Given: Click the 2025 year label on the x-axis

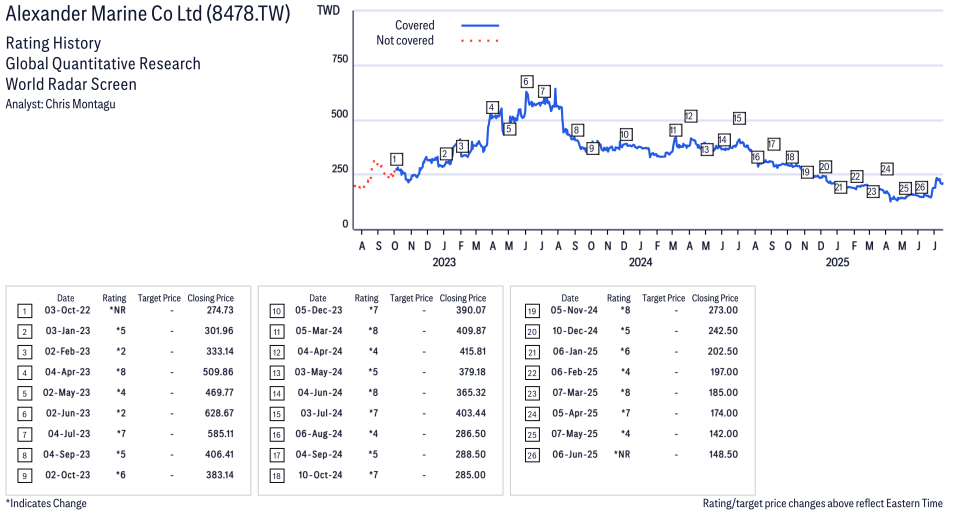Looking at the screenshot, I should 837,262.
